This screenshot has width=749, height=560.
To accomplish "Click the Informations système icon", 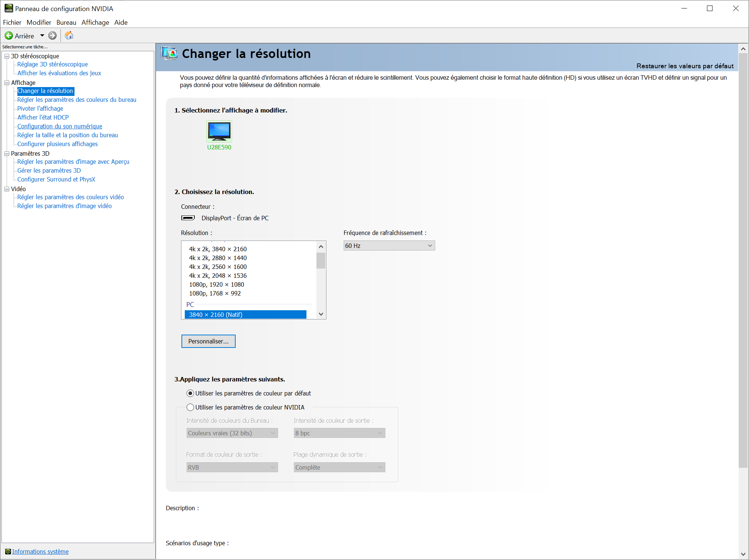I will click(8, 552).
